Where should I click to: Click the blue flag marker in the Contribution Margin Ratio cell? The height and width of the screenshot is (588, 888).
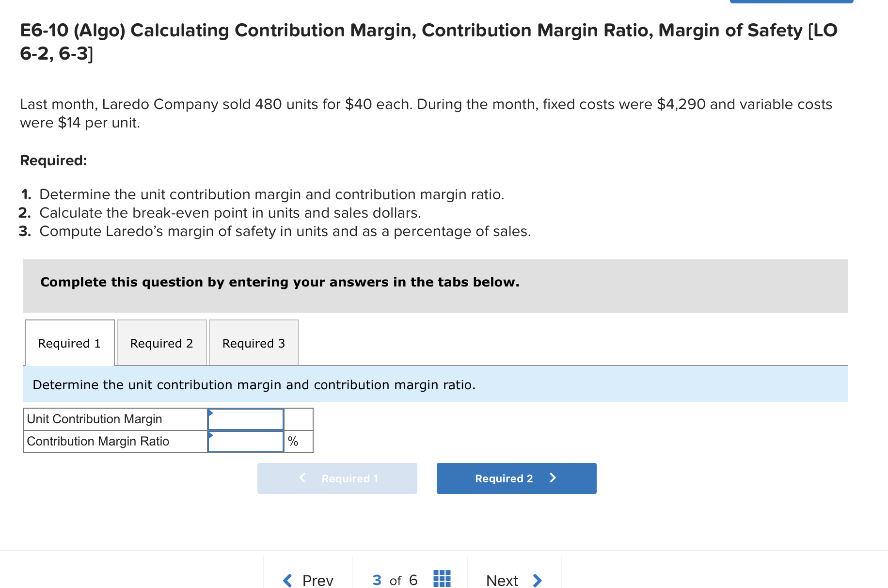(211, 436)
